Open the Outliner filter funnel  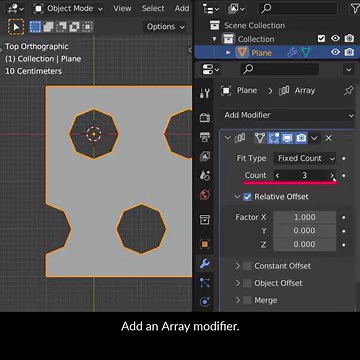click(355, 9)
